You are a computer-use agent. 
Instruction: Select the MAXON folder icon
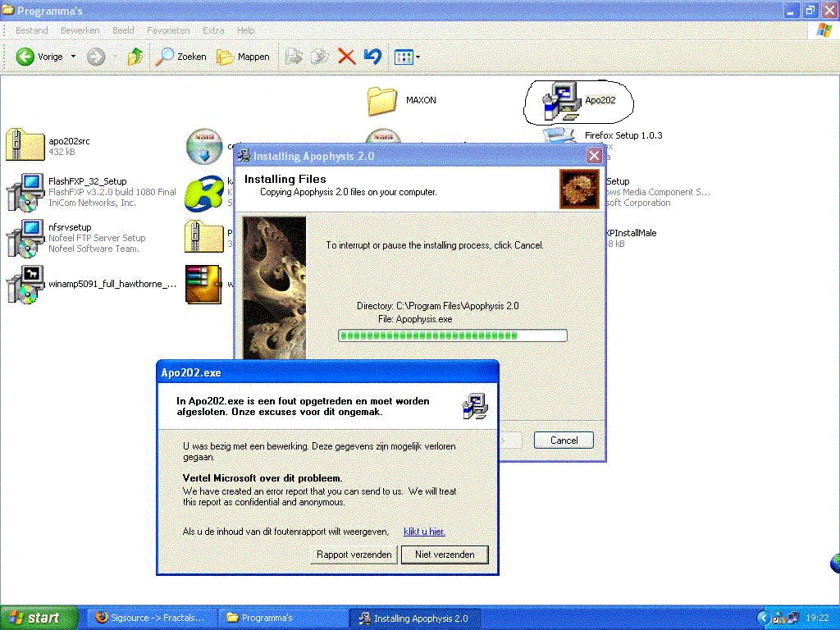coord(382,101)
